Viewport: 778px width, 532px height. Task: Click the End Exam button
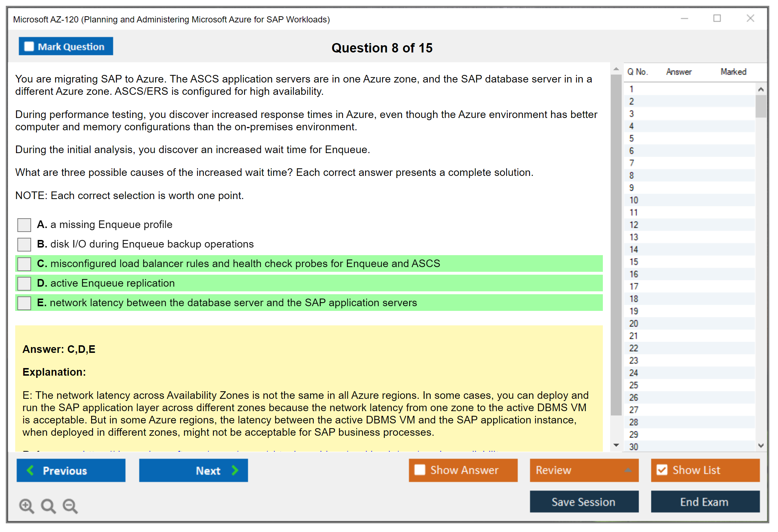(x=705, y=502)
